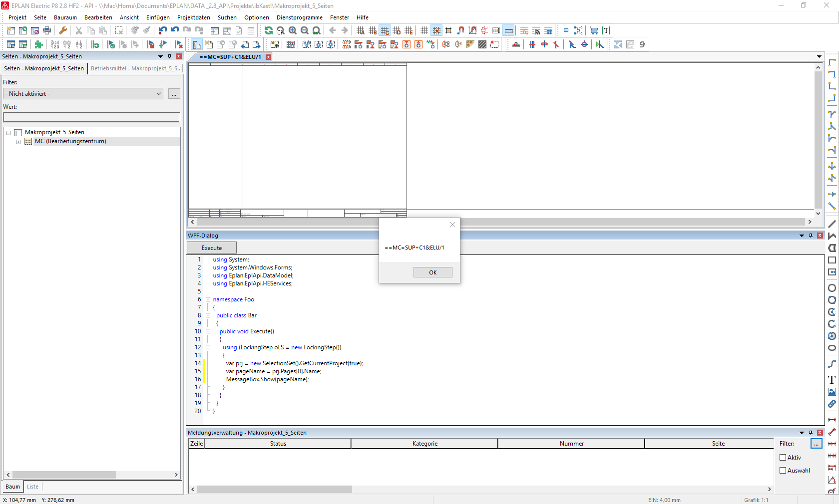Pin the WPF-Dialog panel
This screenshot has height=504, width=839.
pos(811,236)
